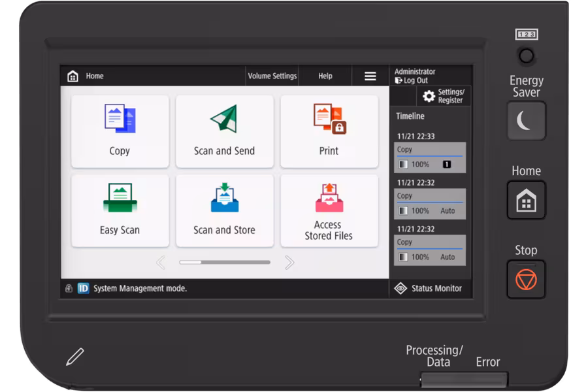Click the page position scrollbar
Image resolution: width=588 pixels, height=392 pixels.
[225, 262]
